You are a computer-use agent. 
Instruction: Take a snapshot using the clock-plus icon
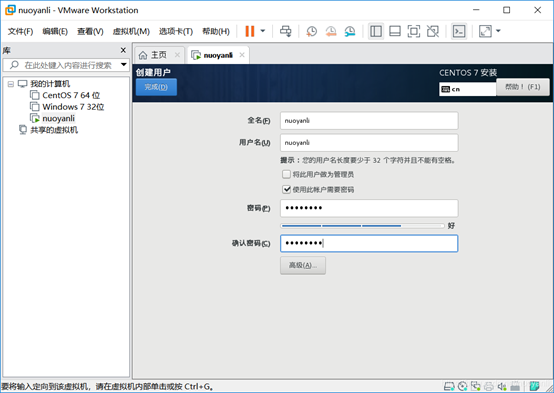(x=311, y=31)
